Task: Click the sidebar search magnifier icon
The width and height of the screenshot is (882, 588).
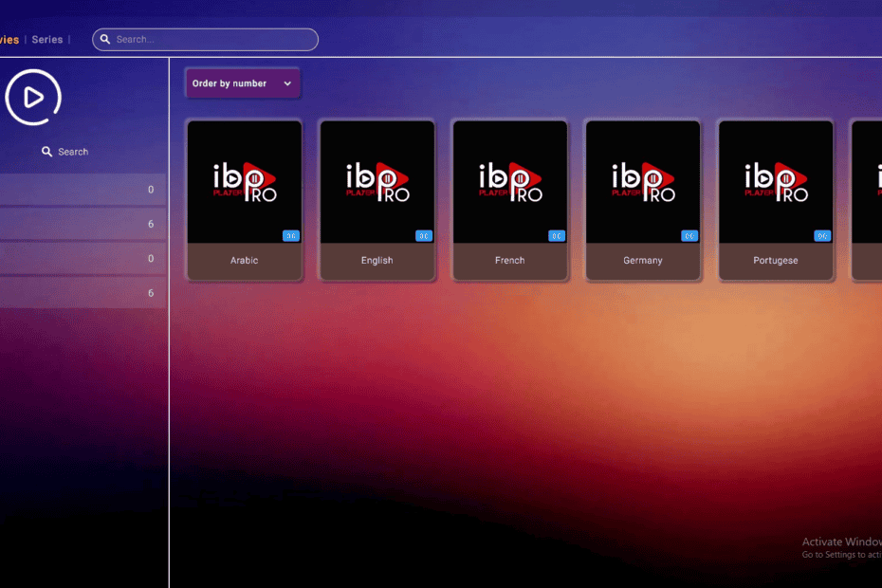Action: (x=46, y=152)
